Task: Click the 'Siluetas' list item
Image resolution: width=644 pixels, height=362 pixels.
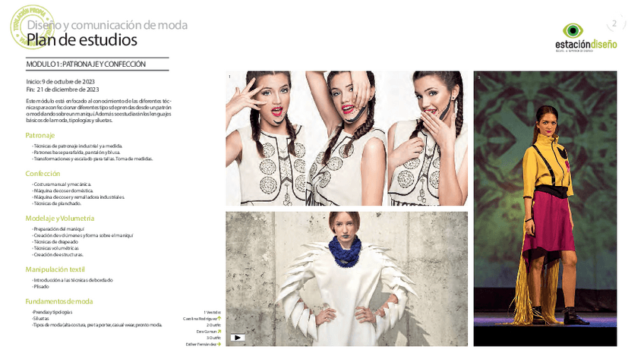Action: coord(41,319)
